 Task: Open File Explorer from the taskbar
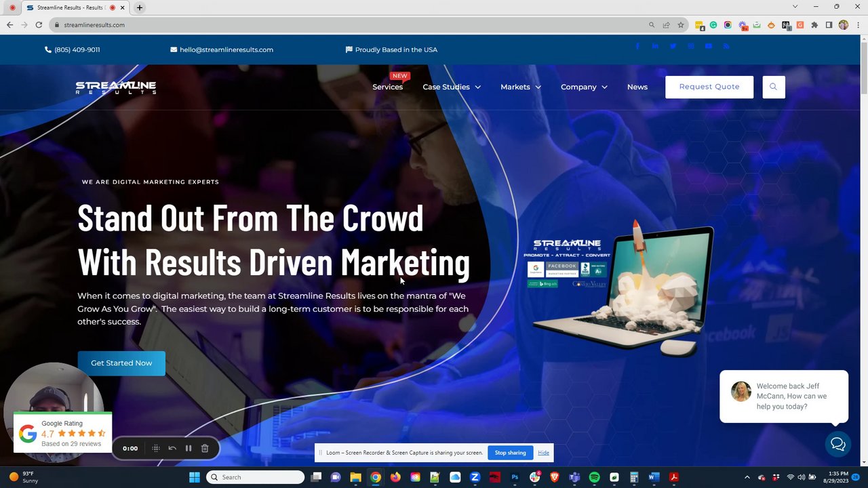(x=355, y=477)
